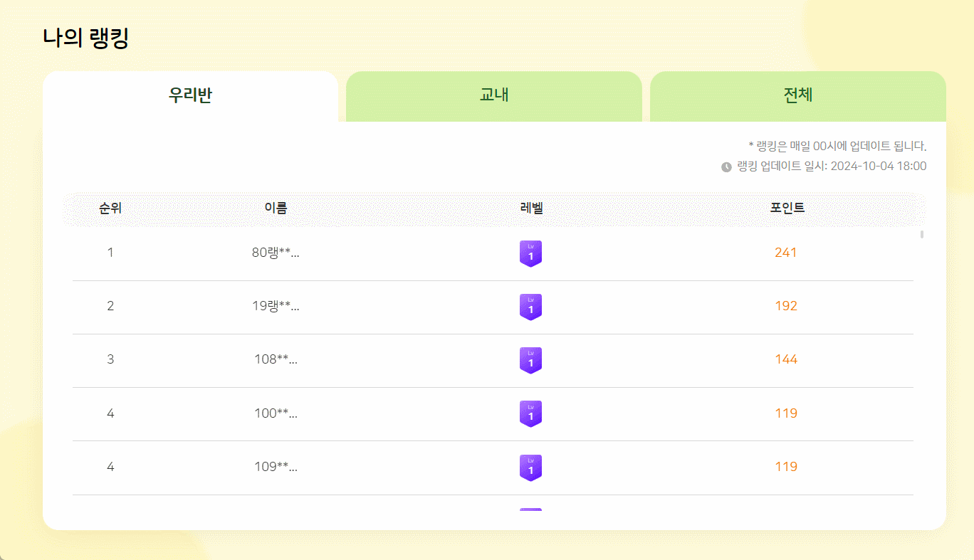Click the level badge beside 19랭**

click(x=530, y=307)
